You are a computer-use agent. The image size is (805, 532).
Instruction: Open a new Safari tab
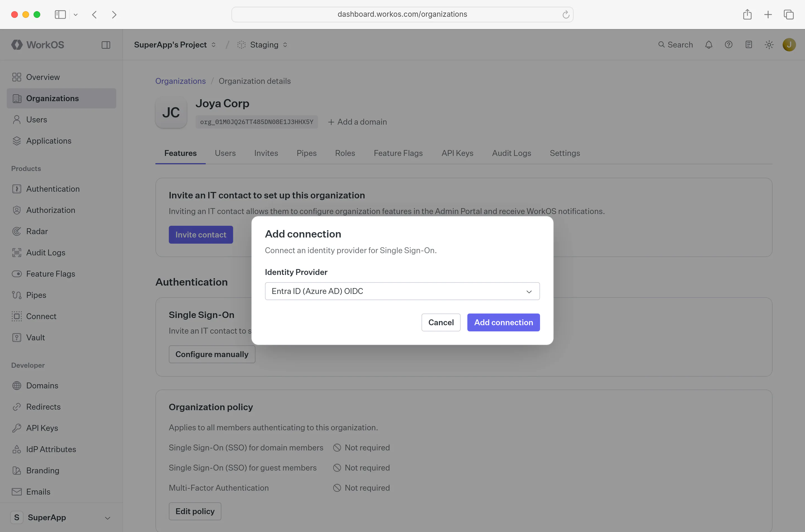pyautogui.click(x=768, y=15)
